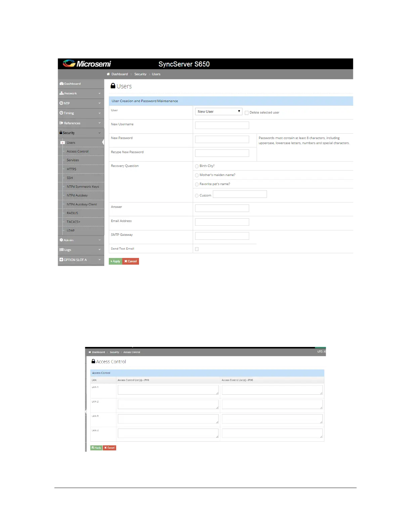Click the Retype New Password field
This screenshot has width=411, height=532.
click(x=222, y=153)
